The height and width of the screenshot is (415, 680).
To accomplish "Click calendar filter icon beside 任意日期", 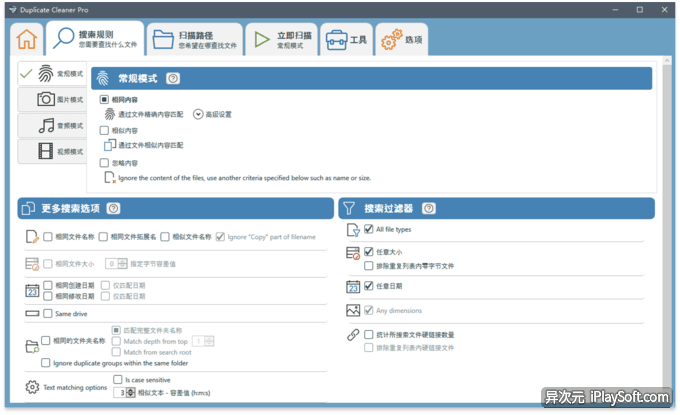I will pyautogui.click(x=353, y=287).
